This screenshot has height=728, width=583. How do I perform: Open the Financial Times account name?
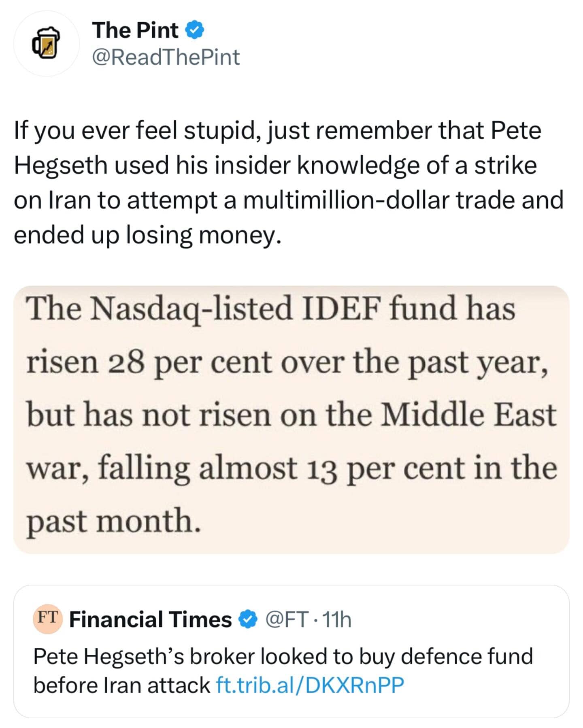tap(150, 619)
